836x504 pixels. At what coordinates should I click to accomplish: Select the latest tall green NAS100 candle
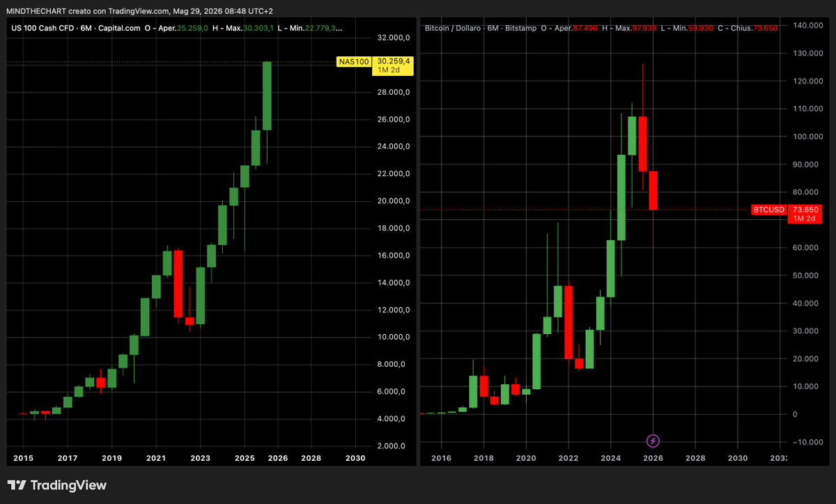click(x=267, y=95)
